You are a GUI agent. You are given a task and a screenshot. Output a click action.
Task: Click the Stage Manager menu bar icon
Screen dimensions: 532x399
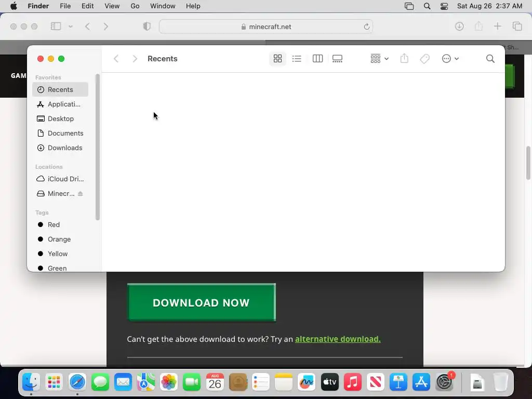point(409,6)
